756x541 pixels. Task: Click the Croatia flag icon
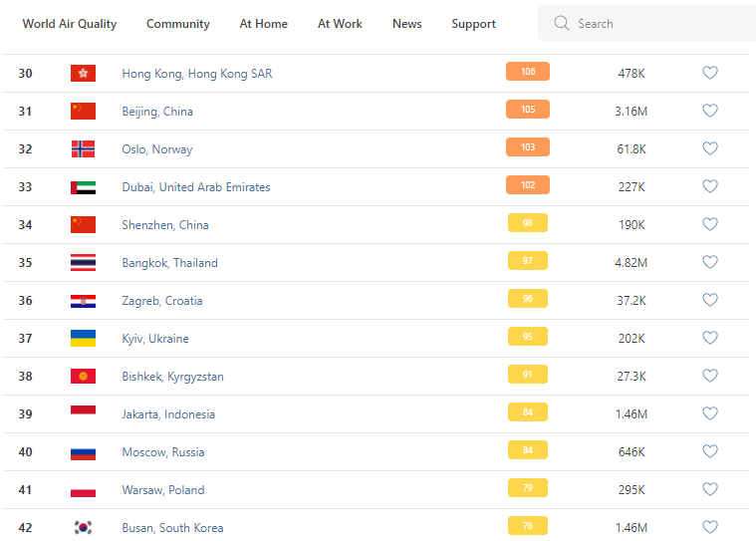click(83, 300)
